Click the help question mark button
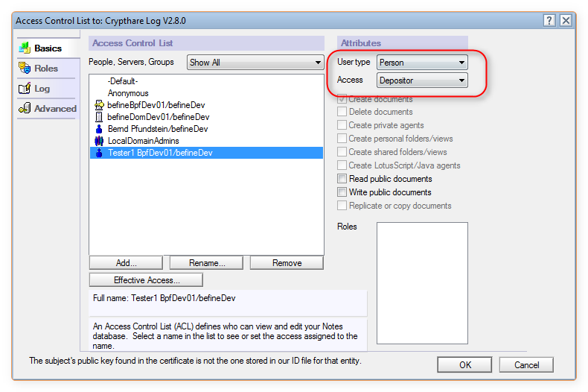588x392 pixels. (549, 20)
